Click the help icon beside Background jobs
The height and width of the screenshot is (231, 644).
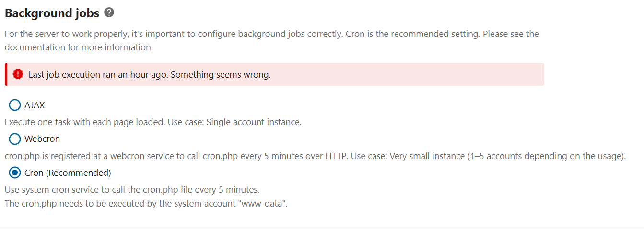[x=109, y=13]
